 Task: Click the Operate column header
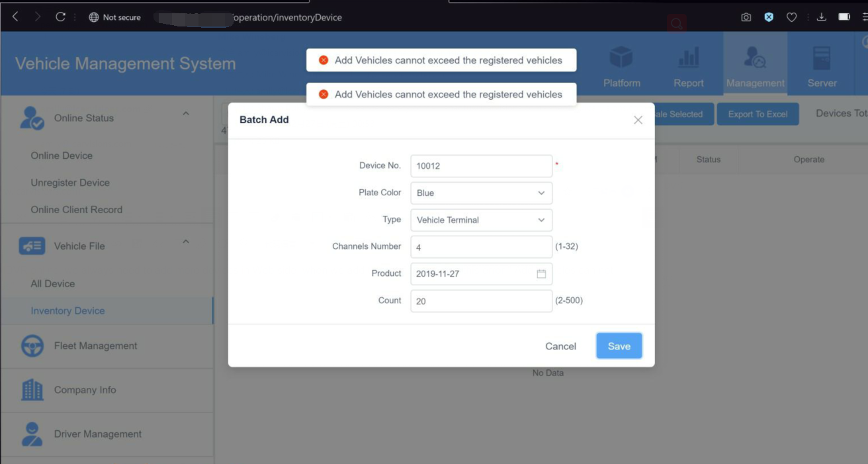coord(809,160)
